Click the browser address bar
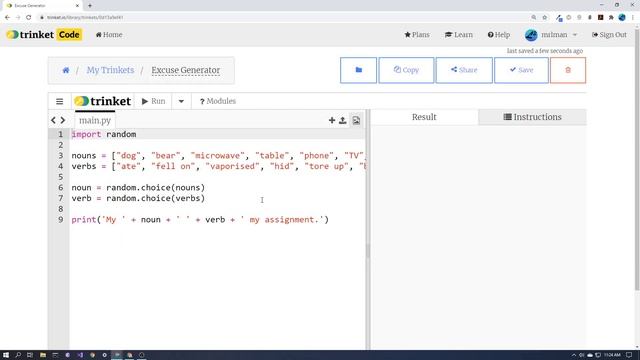The width and height of the screenshot is (640, 360). pos(282,18)
